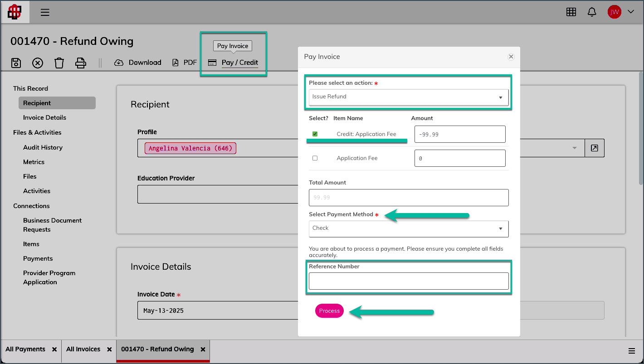The image size is (644, 364).
Task: Open the profile record via arrow icon
Action: [594, 148]
